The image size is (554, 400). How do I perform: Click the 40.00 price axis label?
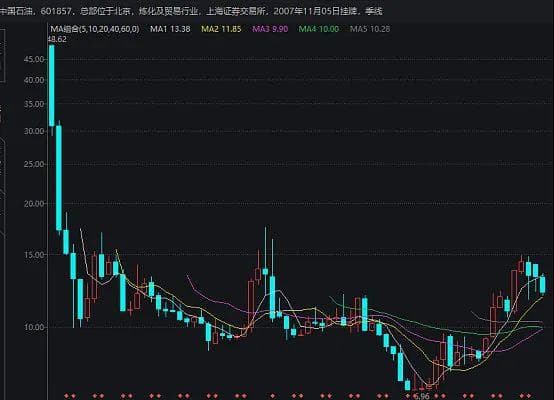coord(34,80)
